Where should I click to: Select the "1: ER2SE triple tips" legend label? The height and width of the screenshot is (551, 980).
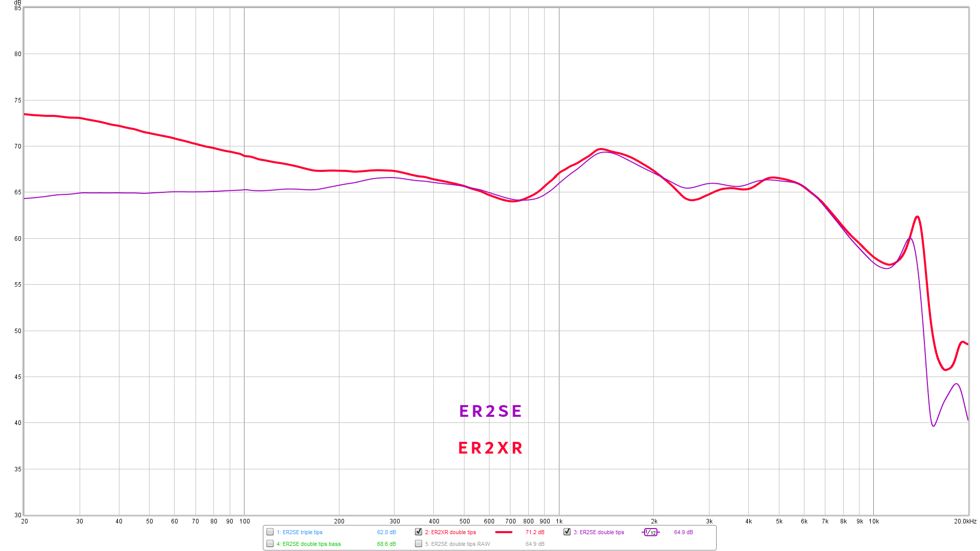(300, 532)
